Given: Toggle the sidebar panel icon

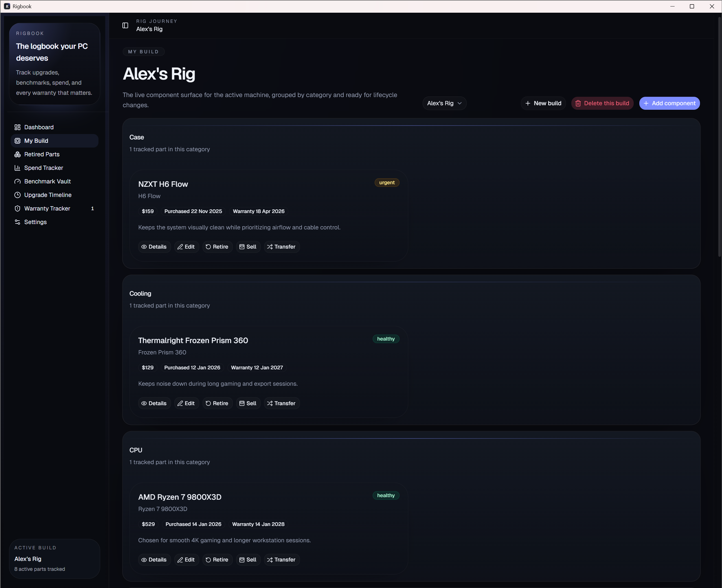Looking at the screenshot, I should [x=125, y=25].
